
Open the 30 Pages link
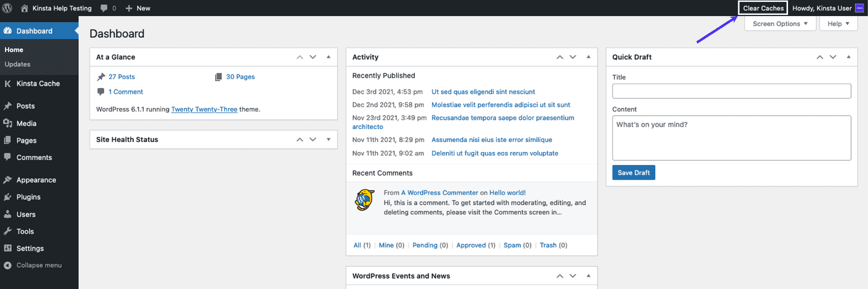(x=241, y=77)
